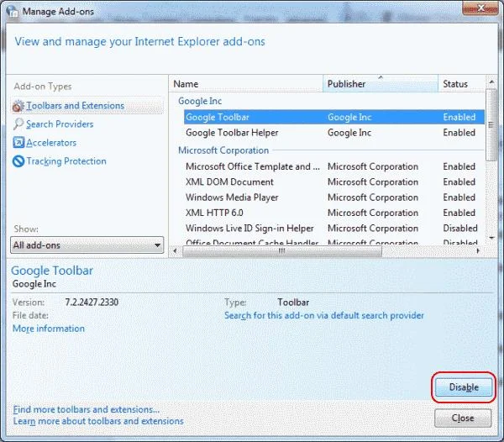Collapse the Microsoft Corporation group header
This screenshot has height=442, width=504.
[x=223, y=150]
